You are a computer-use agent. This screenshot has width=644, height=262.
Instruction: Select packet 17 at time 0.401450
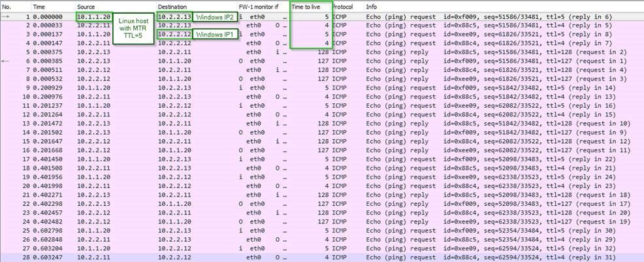(x=47, y=159)
